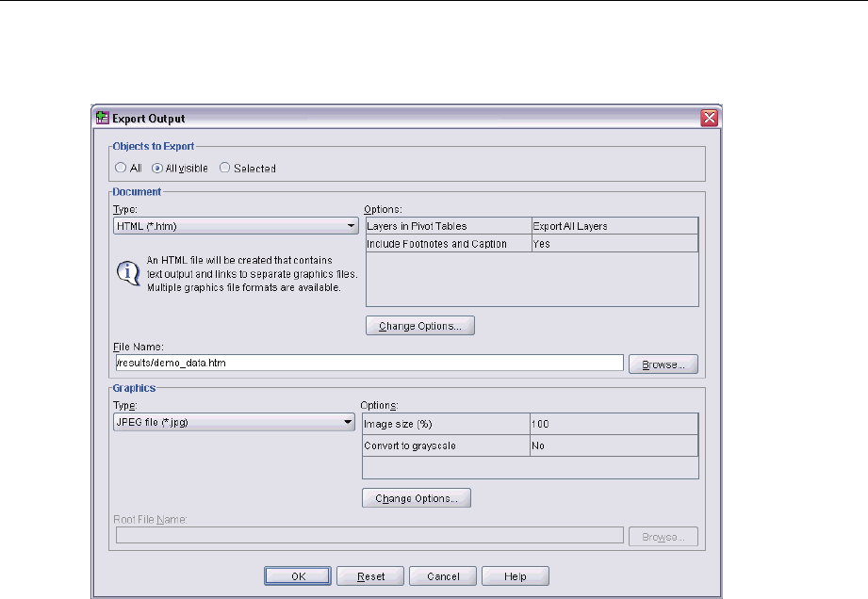Click the Cancel button
Image resolution: width=868 pixels, height=599 pixels.
point(443,576)
